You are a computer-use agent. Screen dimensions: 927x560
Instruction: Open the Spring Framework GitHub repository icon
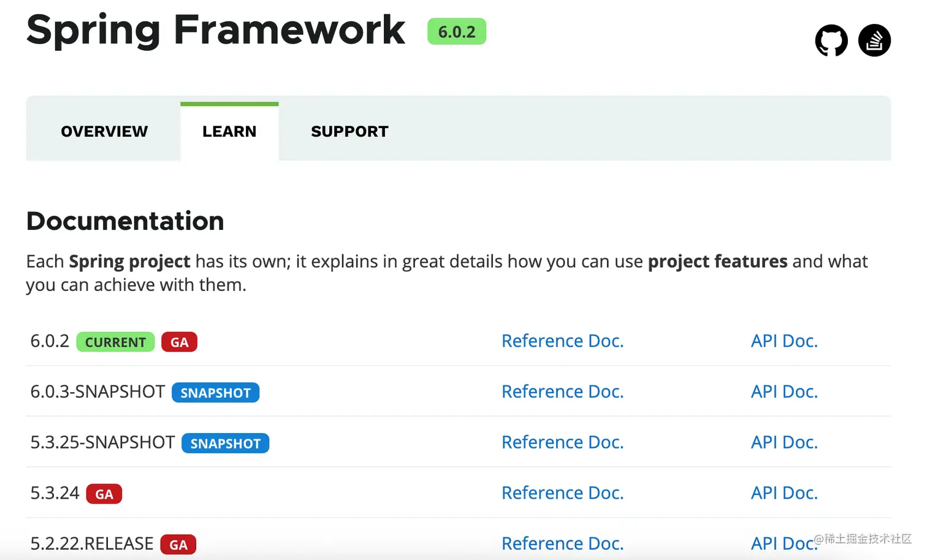click(831, 40)
